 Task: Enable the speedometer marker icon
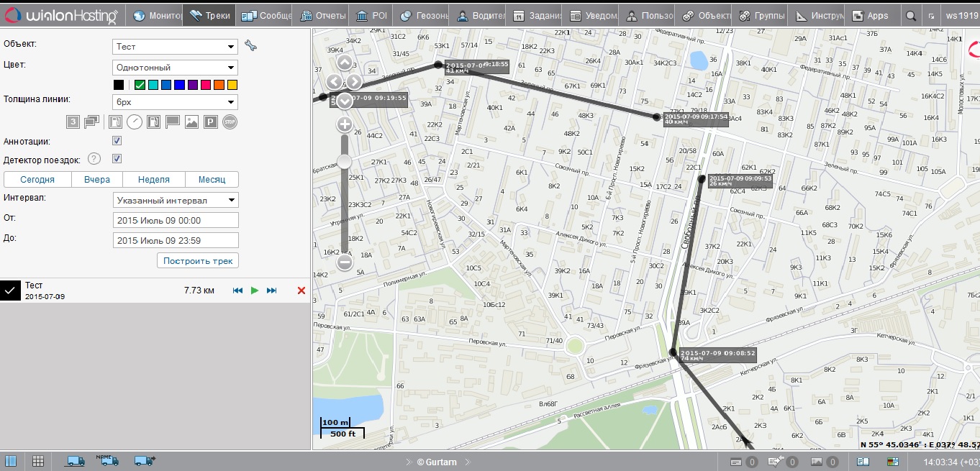pyautogui.click(x=135, y=122)
